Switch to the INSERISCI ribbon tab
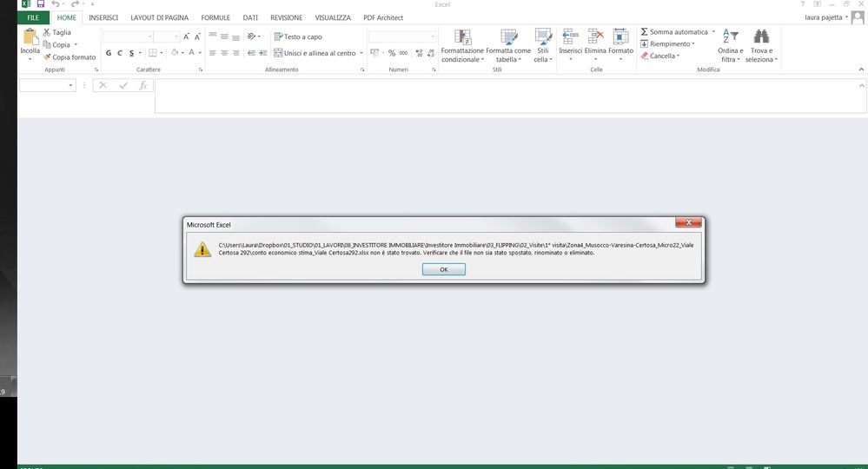 click(x=103, y=17)
